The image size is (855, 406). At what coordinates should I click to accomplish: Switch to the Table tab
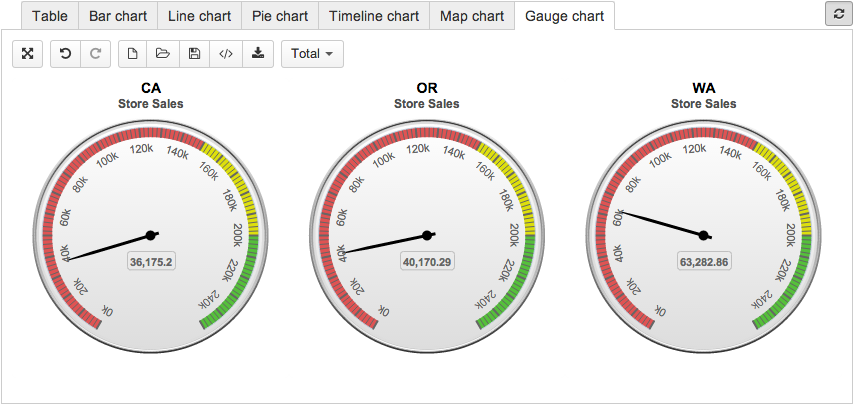coord(50,16)
